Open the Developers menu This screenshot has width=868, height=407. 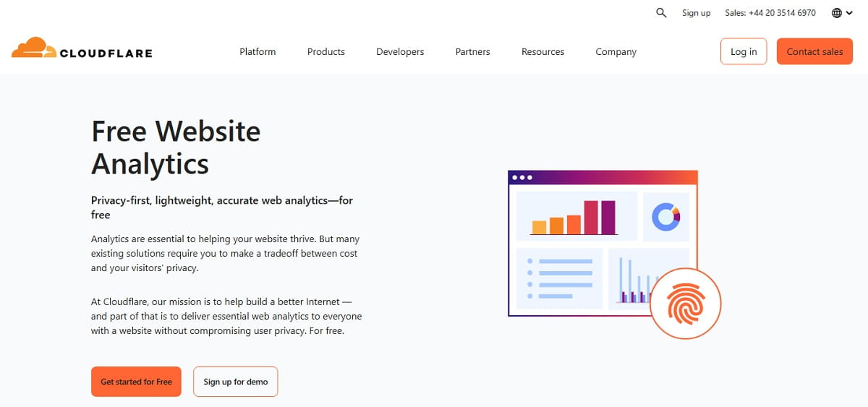click(400, 52)
